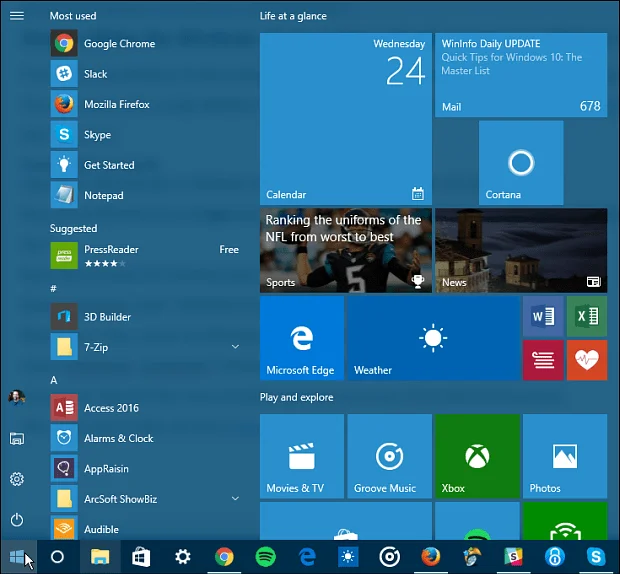Launch AppRaisin from the app list
The image size is (620, 574).
tap(145, 468)
